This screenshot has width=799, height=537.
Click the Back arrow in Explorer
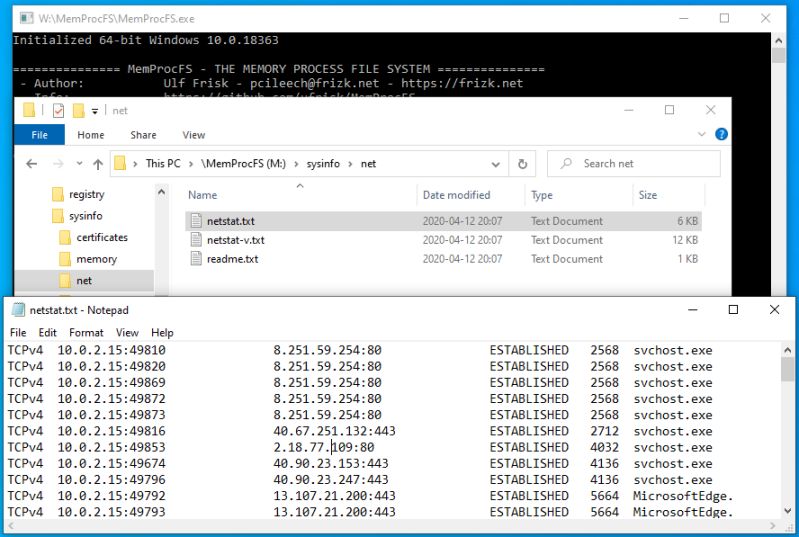point(32,164)
